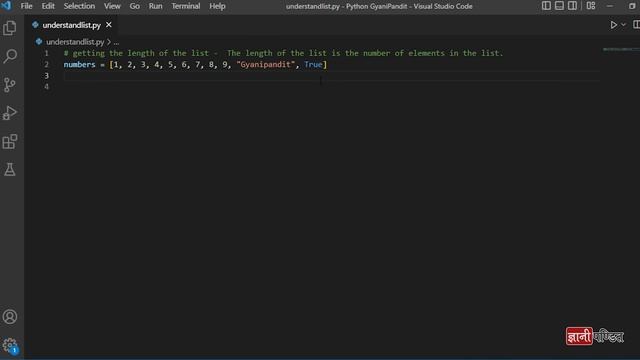Viewport: 640px width, 360px height.
Task: Click line number 1 in the gutter
Action: [x=47, y=53]
